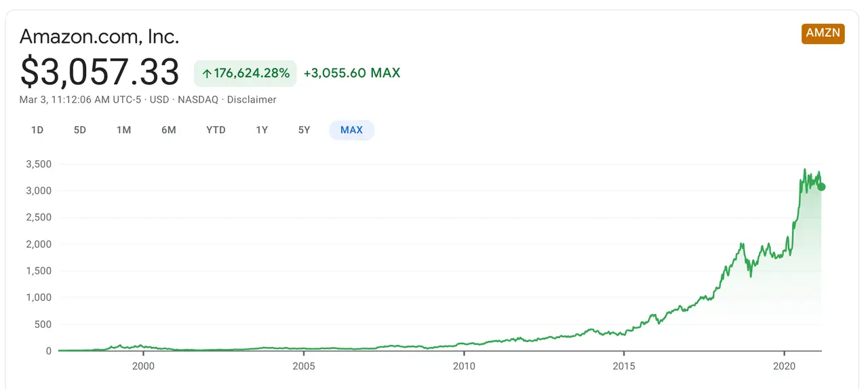Click the green endpoint dot on chart
Screen dimensions: 868x389
[821, 187]
